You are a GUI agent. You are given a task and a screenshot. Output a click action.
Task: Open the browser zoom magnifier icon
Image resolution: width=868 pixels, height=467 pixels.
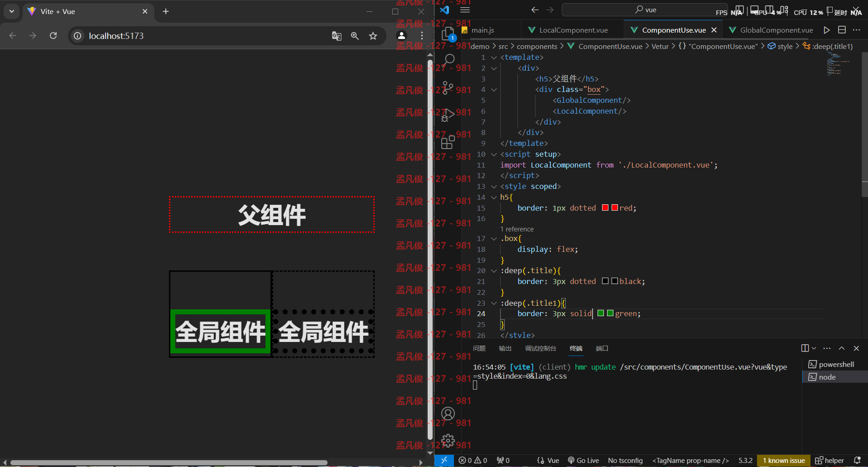click(355, 36)
